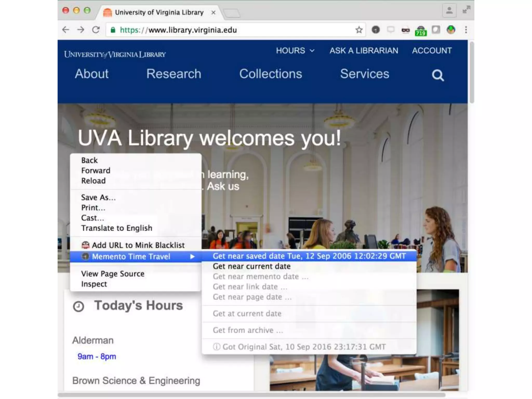Open the Research navigation link

(174, 74)
